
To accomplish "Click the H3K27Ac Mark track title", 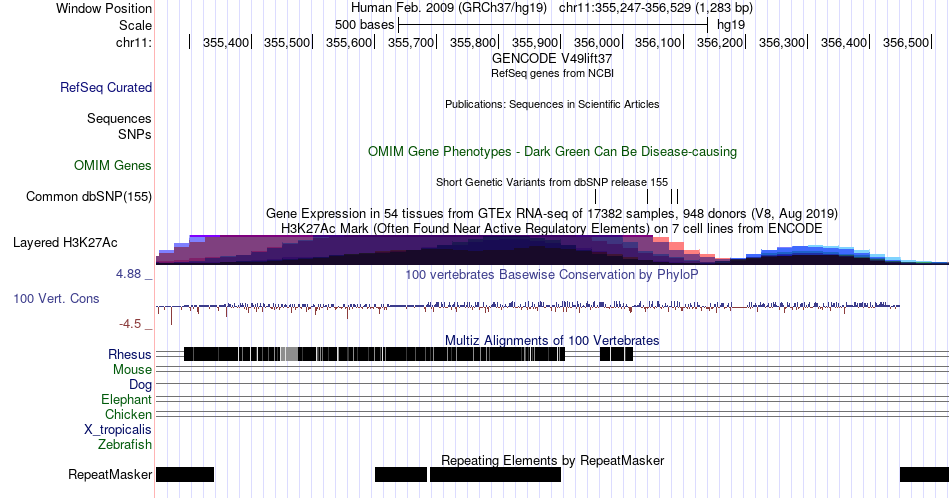I will click(552, 228).
